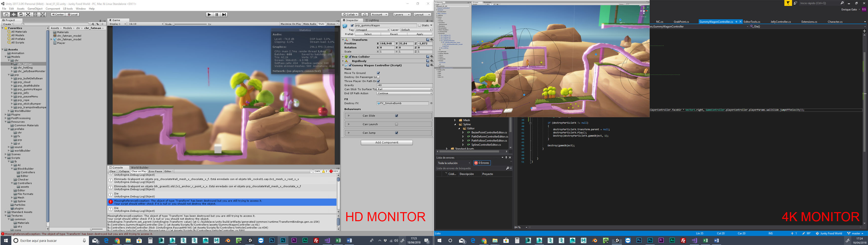
Task: Toggle warning messages with the 2 counter
Action: 324,171
